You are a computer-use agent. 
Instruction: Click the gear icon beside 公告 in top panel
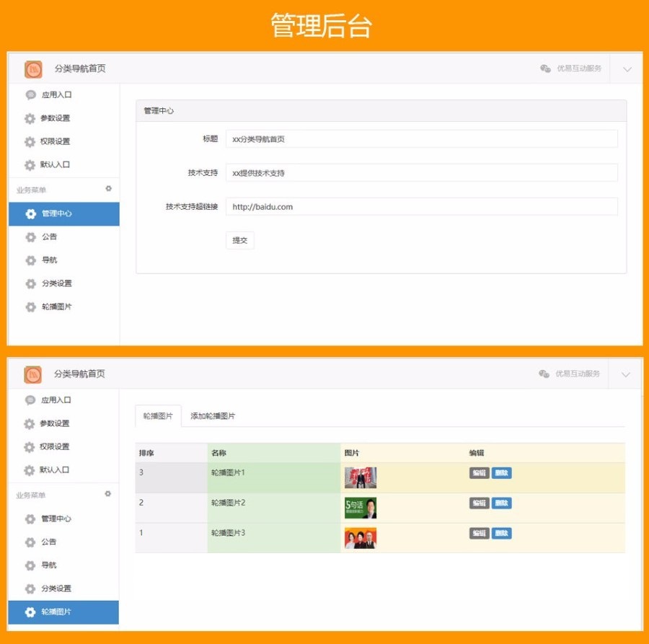point(30,237)
